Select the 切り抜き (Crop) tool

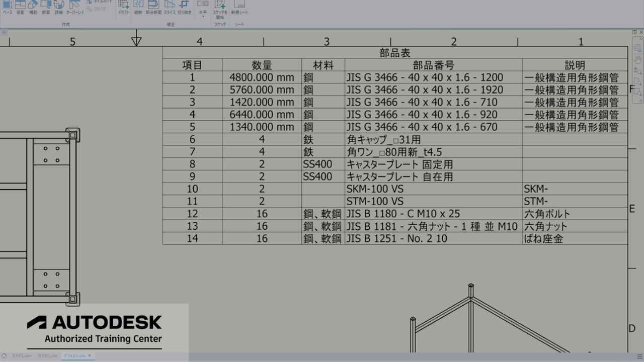coord(184,8)
